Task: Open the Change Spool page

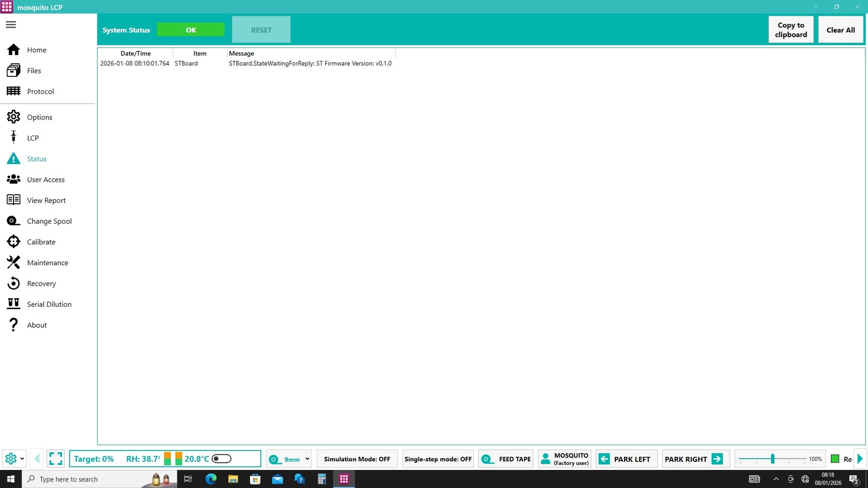Action: 49,221
